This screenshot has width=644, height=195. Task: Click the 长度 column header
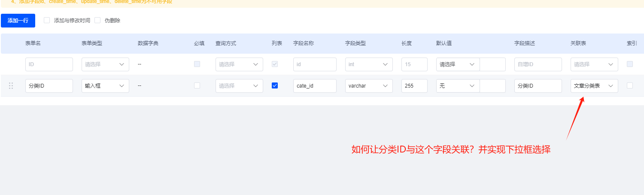point(407,43)
